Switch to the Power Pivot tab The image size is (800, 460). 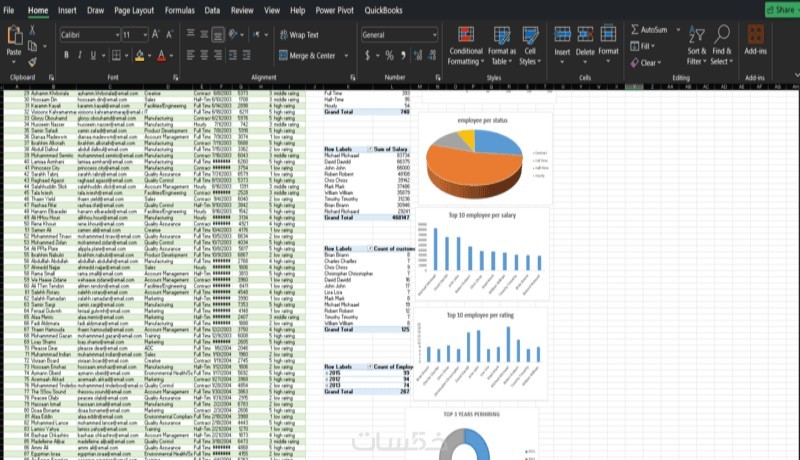point(334,10)
